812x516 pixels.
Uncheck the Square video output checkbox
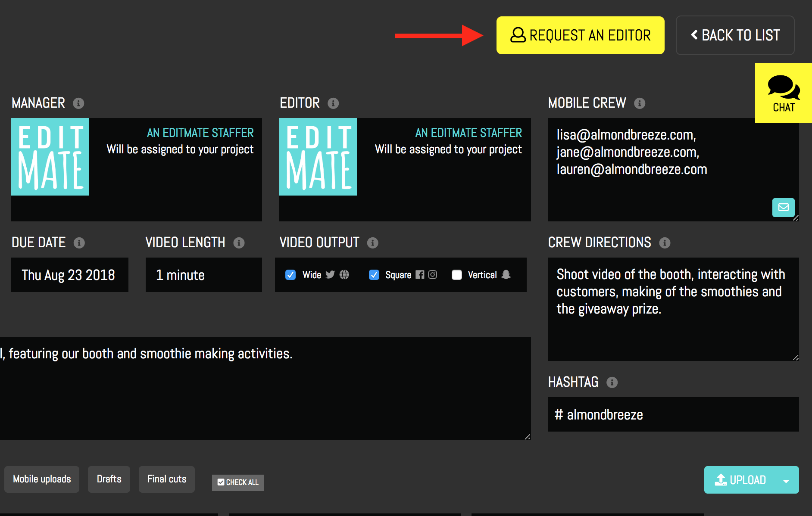coord(374,275)
